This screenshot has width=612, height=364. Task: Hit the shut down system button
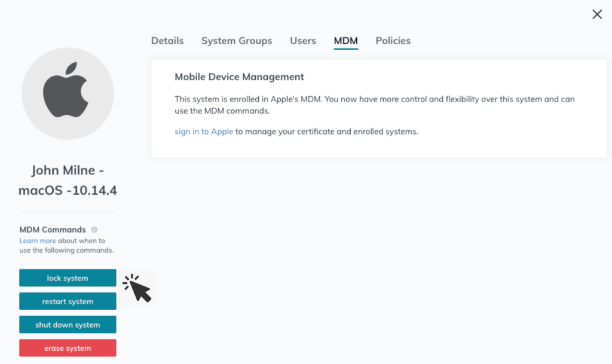[x=68, y=325]
